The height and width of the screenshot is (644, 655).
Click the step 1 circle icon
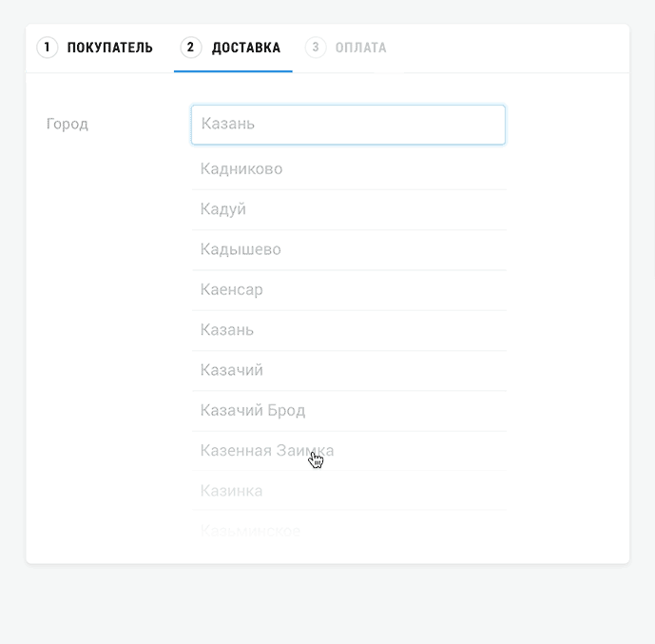coord(48,48)
